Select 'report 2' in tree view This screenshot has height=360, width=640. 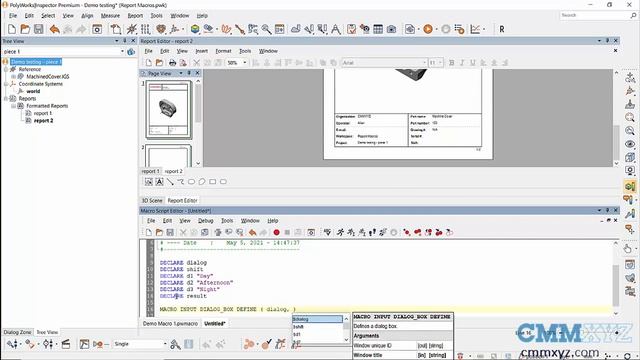pyautogui.click(x=44, y=120)
